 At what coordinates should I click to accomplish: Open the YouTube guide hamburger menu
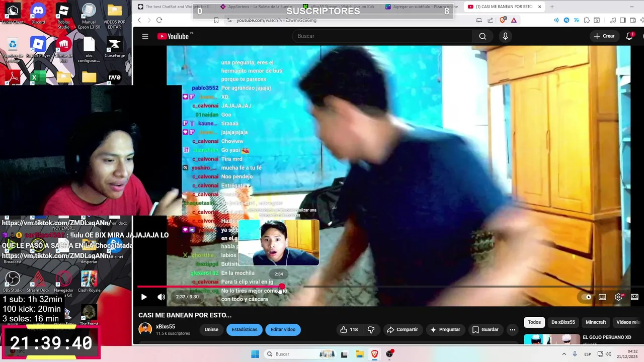tap(145, 36)
